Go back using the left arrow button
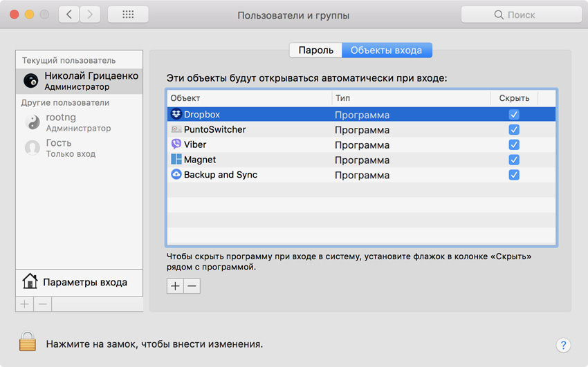This screenshot has width=588, height=367. pyautogui.click(x=68, y=15)
